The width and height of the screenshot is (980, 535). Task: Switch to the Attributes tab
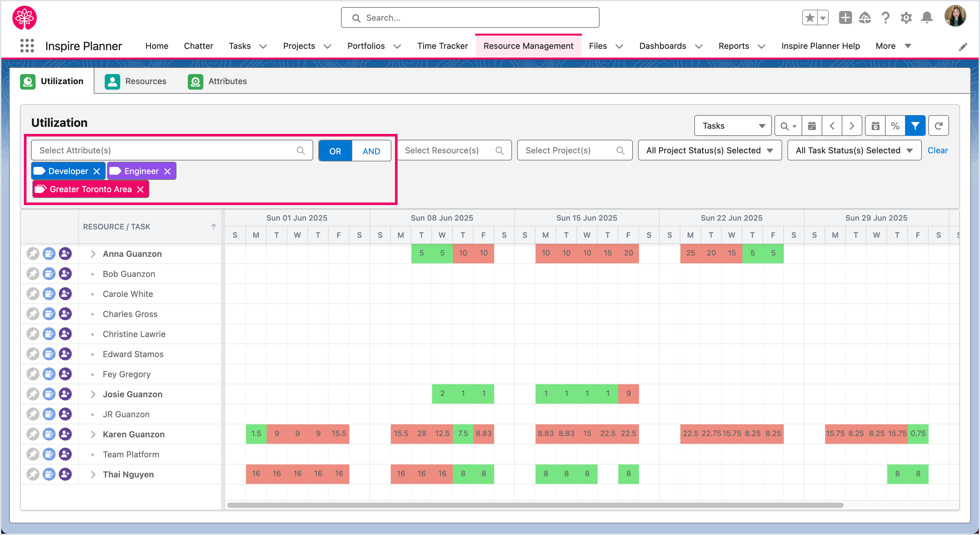pos(217,81)
